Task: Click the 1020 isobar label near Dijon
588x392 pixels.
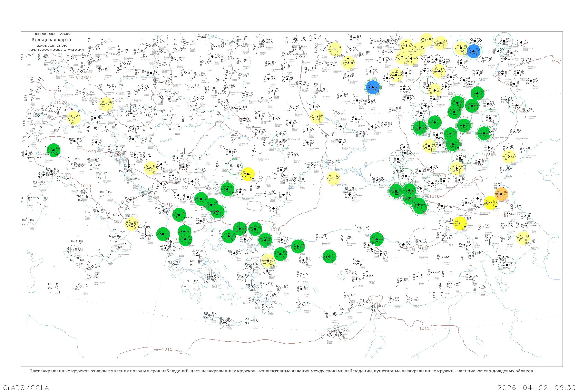Action: pos(62,102)
